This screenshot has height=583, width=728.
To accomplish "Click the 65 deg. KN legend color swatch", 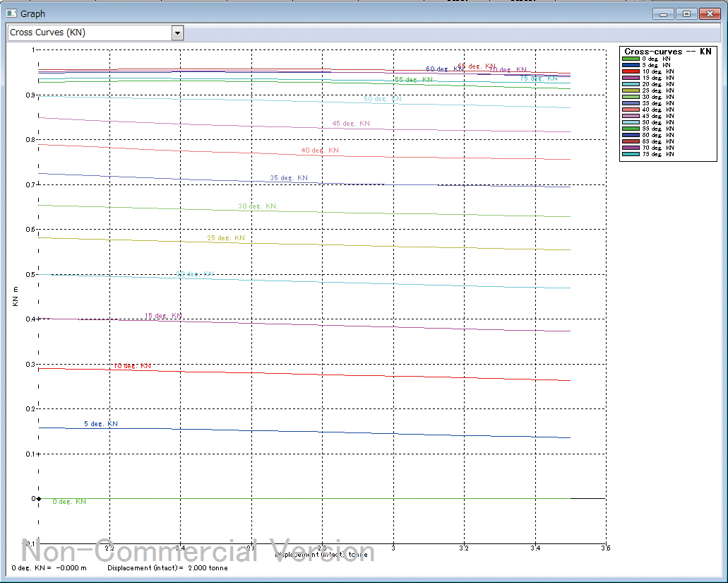I will [x=631, y=141].
